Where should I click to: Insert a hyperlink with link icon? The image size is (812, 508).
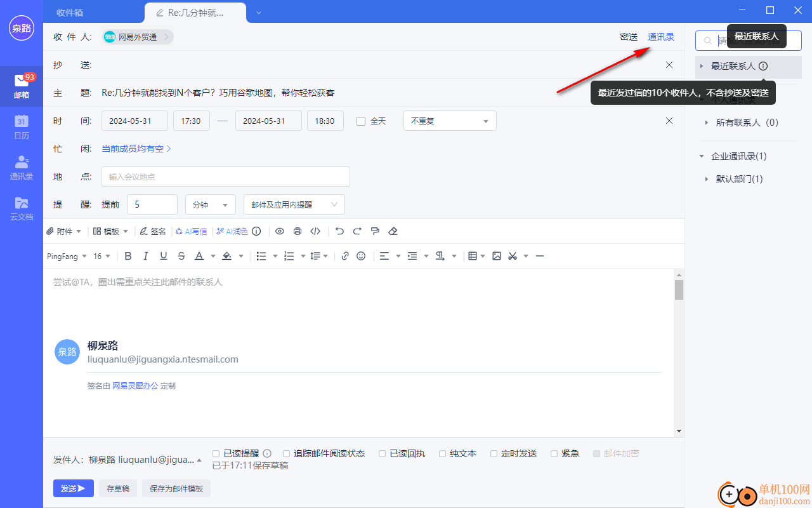(345, 256)
